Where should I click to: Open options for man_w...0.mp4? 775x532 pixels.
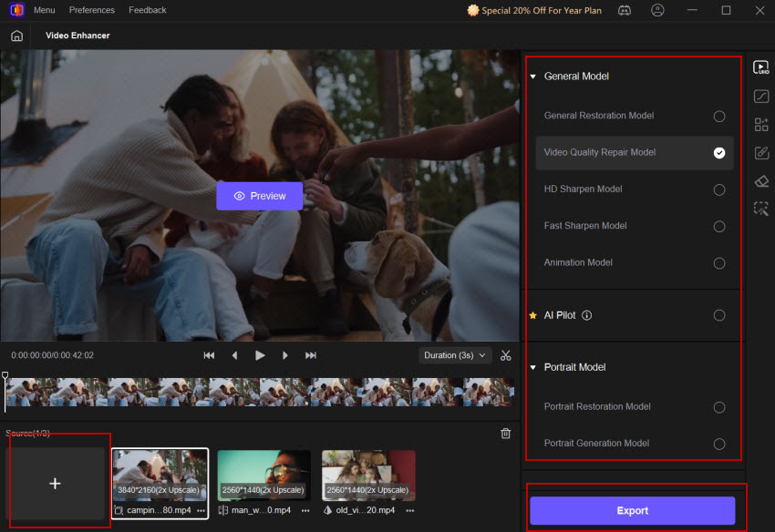pyautogui.click(x=305, y=510)
